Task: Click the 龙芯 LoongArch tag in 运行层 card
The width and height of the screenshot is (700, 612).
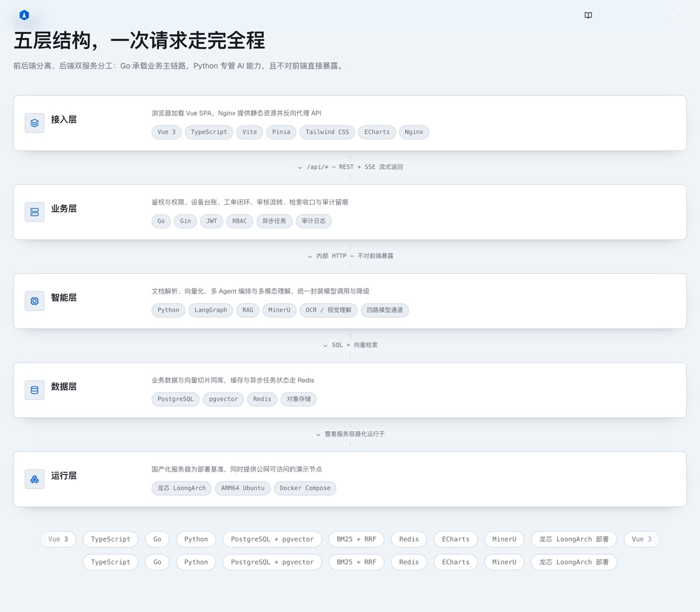Action: tap(182, 488)
